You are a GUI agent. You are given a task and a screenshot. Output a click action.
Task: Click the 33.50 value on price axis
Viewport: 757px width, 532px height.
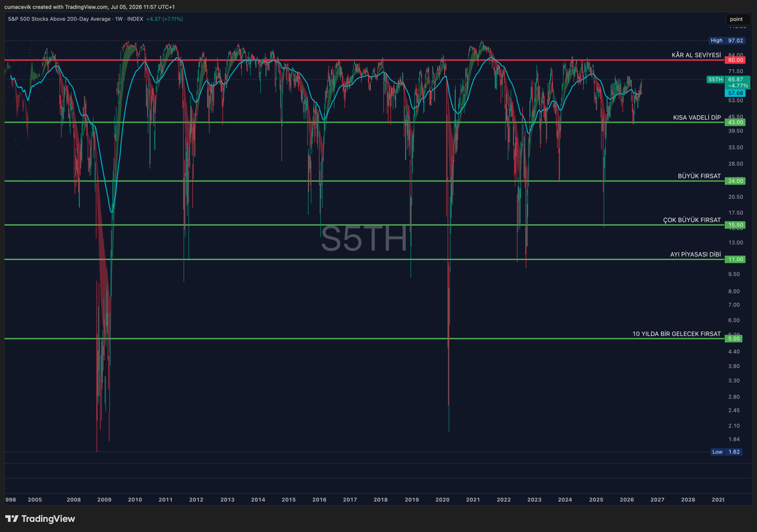(x=735, y=147)
